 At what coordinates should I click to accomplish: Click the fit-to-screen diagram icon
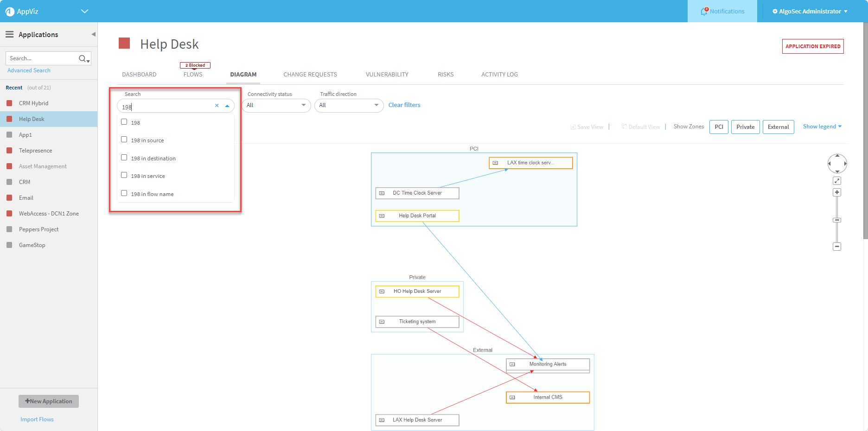[x=837, y=181]
